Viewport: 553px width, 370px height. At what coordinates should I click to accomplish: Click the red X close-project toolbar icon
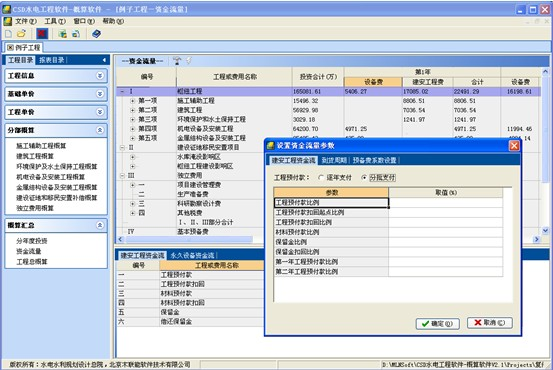(42, 34)
